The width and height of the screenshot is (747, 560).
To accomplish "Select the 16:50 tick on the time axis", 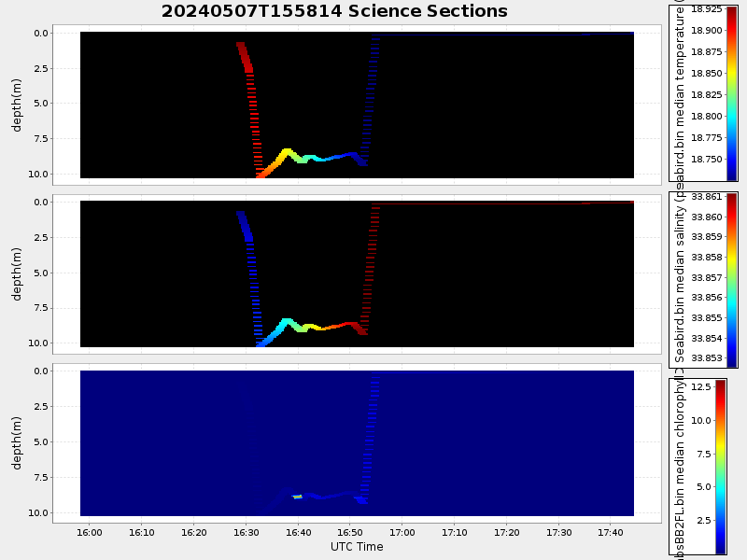I will pyautogui.click(x=349, y=533).
